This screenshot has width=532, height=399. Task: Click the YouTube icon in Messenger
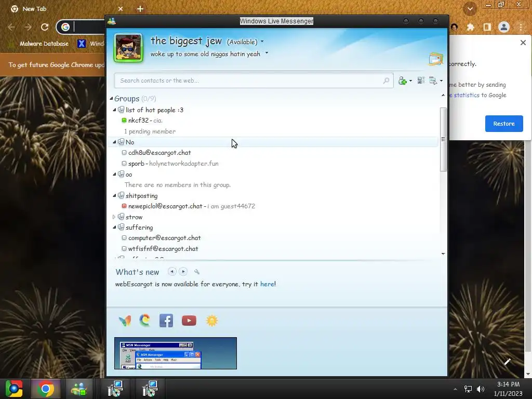[189, 321]
